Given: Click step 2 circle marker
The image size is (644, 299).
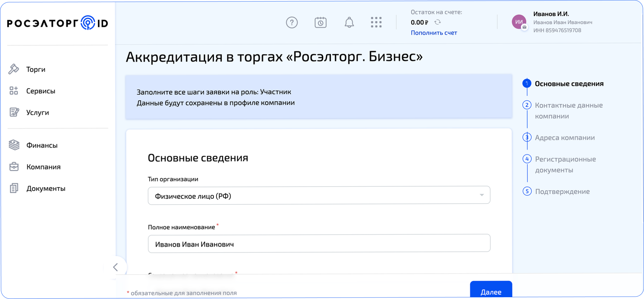Looking at the screenshot, I should point(527,105).
